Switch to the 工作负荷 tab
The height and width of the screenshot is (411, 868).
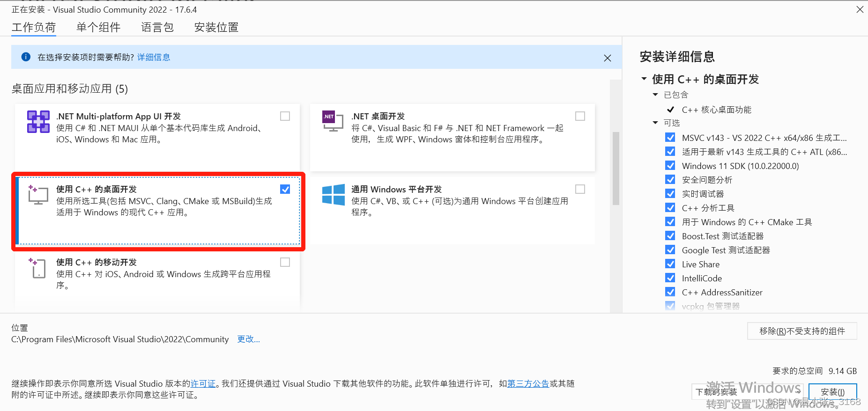pos(34,27)
